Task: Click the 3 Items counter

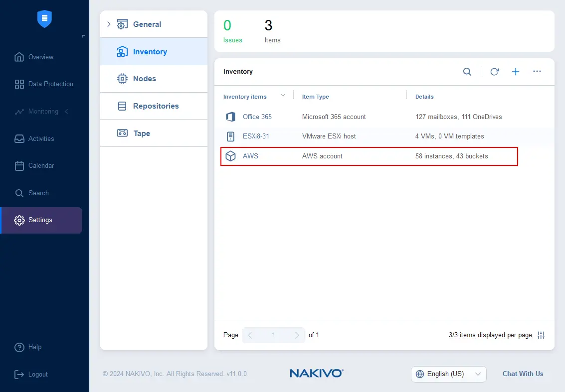Action: (272, 31)
